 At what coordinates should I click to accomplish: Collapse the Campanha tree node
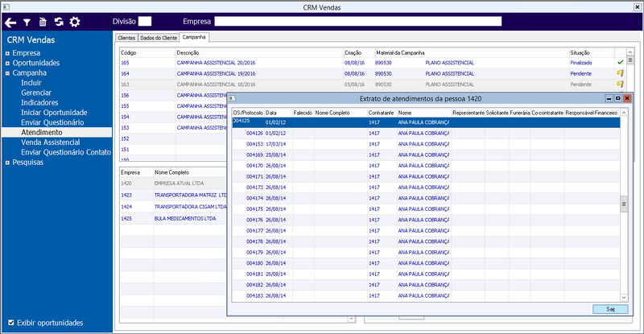(7, 73)
